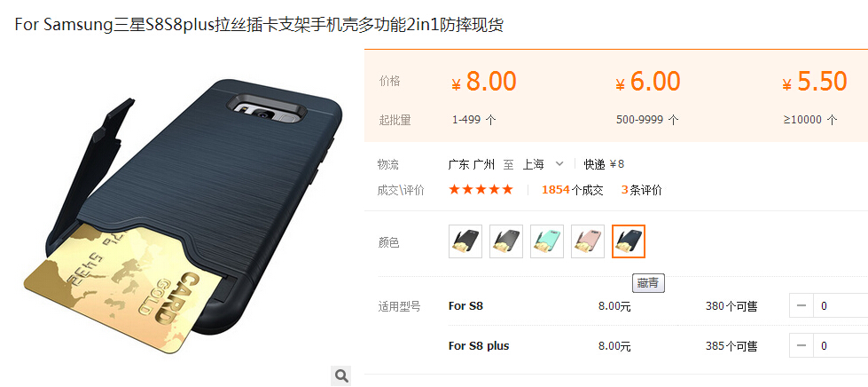Decrease quantity for For S8 row
The height and width of the screenshot is (387, 868).
[802, 305]
